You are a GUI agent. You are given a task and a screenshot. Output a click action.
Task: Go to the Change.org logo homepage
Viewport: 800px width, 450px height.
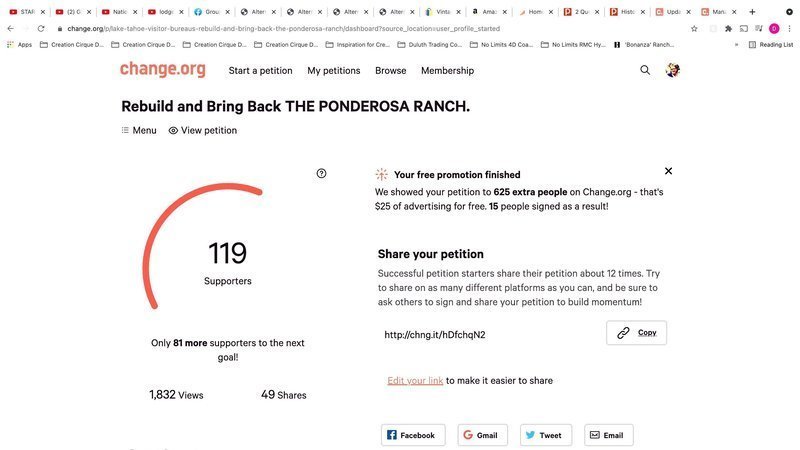pyautogui.click(x=163, y=70)
